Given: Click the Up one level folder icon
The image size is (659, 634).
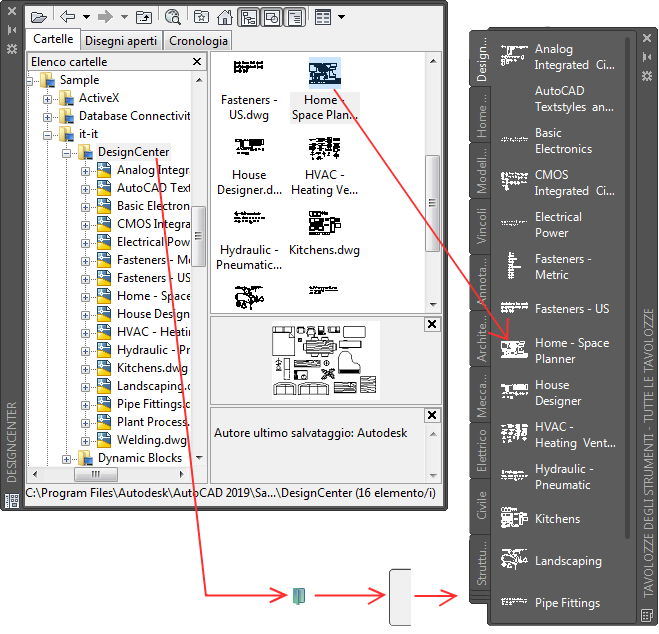Looking at the screenshot, I should click(144, 17).
